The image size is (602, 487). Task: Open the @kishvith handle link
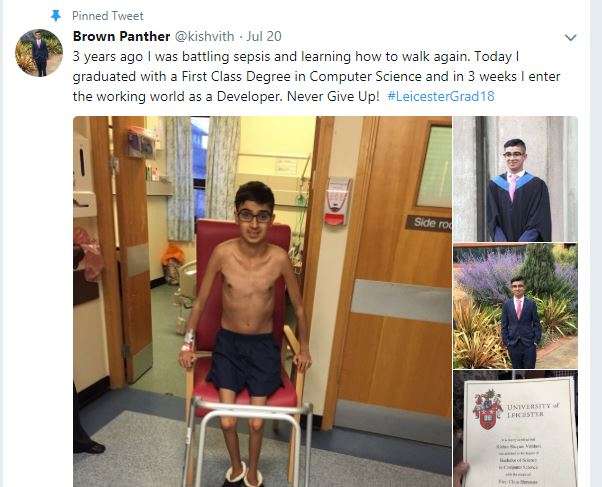click(205, 36)
